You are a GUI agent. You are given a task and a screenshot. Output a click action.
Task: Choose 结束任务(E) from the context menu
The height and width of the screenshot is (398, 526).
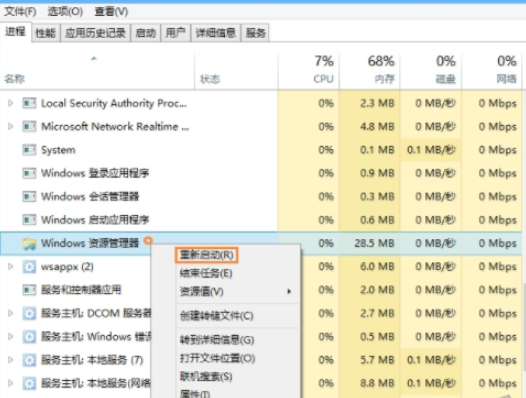(x=206, y=273)
